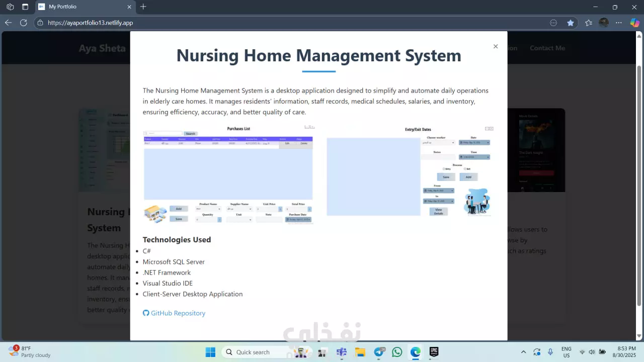
Task: Open the Copilot icon in Edge toolbar
Action: coord(635,23)
